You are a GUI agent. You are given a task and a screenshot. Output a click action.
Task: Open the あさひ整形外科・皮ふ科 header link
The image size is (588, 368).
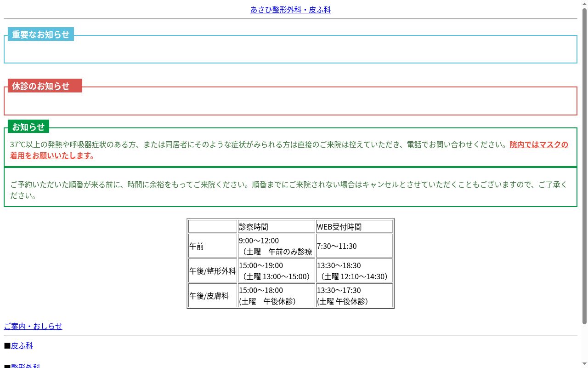pos(290,9)
